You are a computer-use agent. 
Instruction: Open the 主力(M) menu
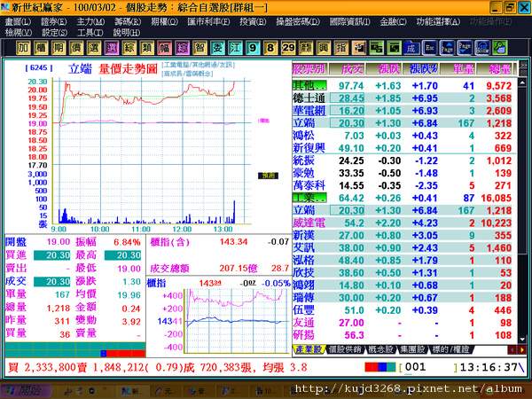click(90, 22)
